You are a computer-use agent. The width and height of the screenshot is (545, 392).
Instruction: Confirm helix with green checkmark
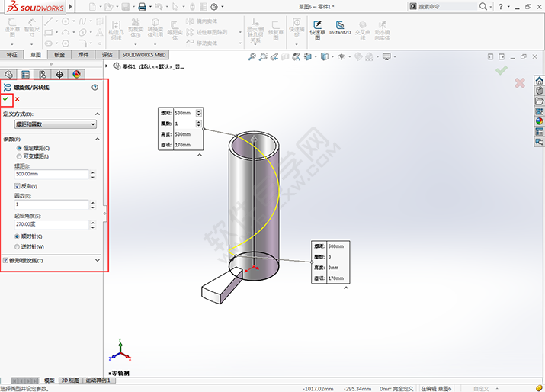pyautogui.click(x=6, y=99)
